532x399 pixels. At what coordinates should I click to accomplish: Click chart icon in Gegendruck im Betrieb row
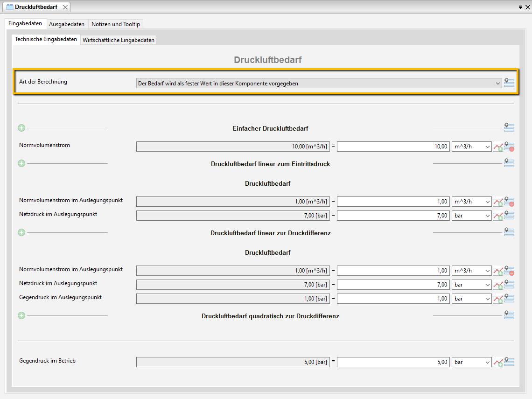[x=498, y=362]
